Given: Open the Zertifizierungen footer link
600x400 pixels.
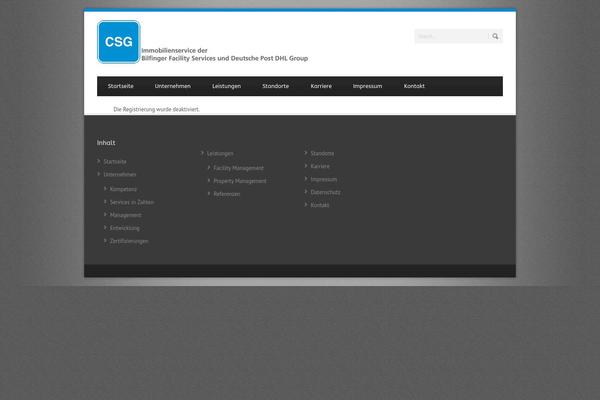Looking at the screenshot, I should [129, 241].
